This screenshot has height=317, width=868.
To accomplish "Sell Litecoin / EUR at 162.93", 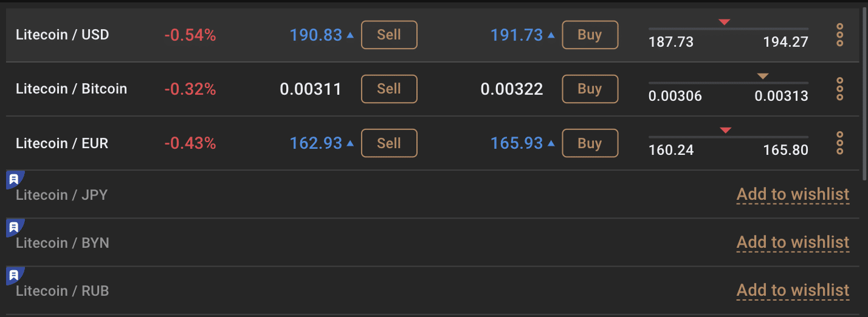I will tap(389, 143).
